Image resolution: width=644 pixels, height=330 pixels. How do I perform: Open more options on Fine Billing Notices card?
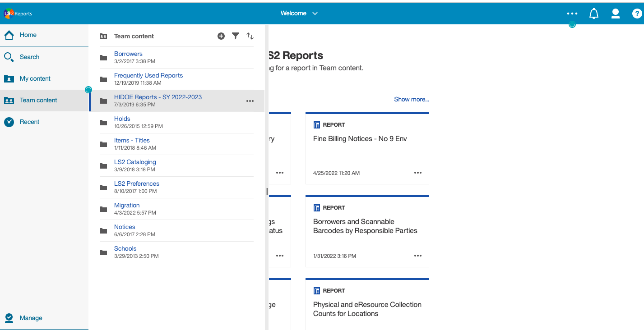(418, 173)
